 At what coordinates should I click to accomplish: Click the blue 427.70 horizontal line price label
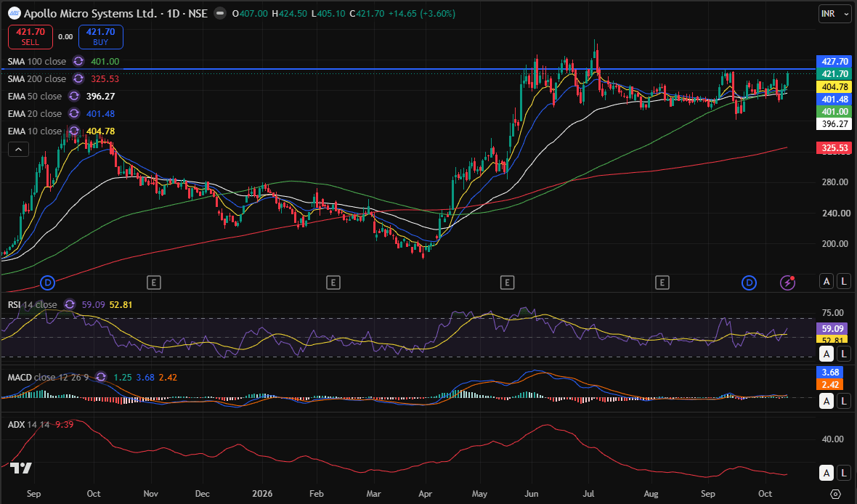tap(834, 61)
